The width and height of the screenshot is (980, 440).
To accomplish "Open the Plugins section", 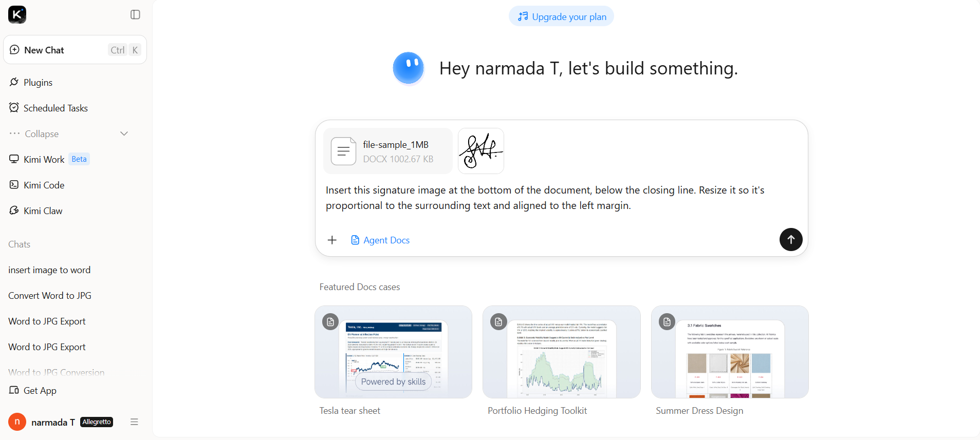I will pos(38,82).
